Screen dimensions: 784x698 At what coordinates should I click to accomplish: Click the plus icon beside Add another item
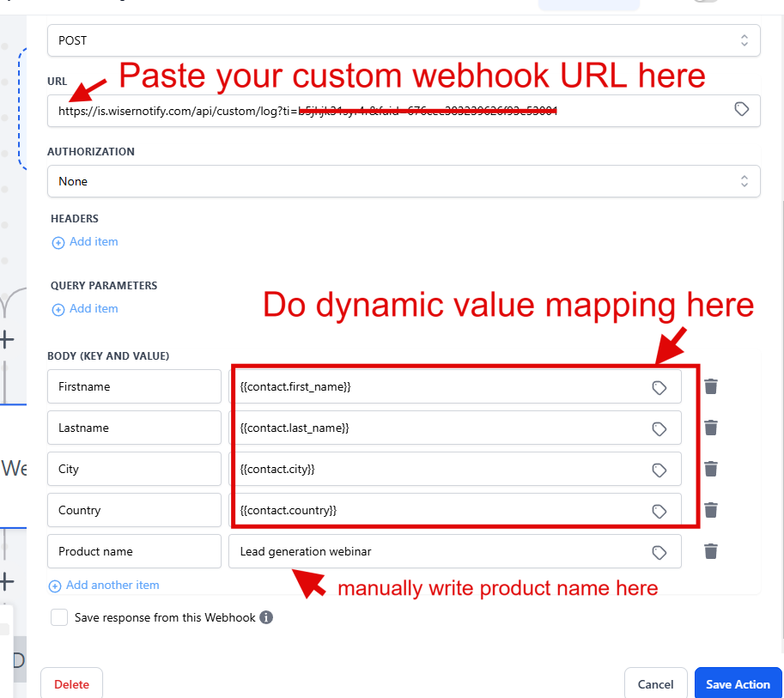[54, 586]
